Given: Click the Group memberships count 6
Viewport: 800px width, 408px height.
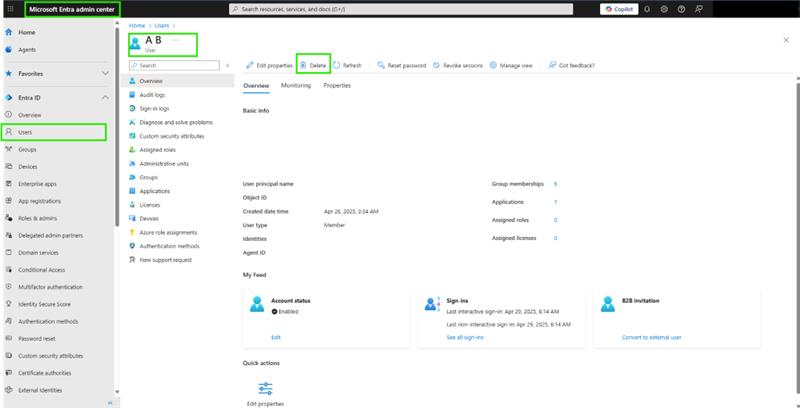Looking at the screenshot, I should [555, 184].
